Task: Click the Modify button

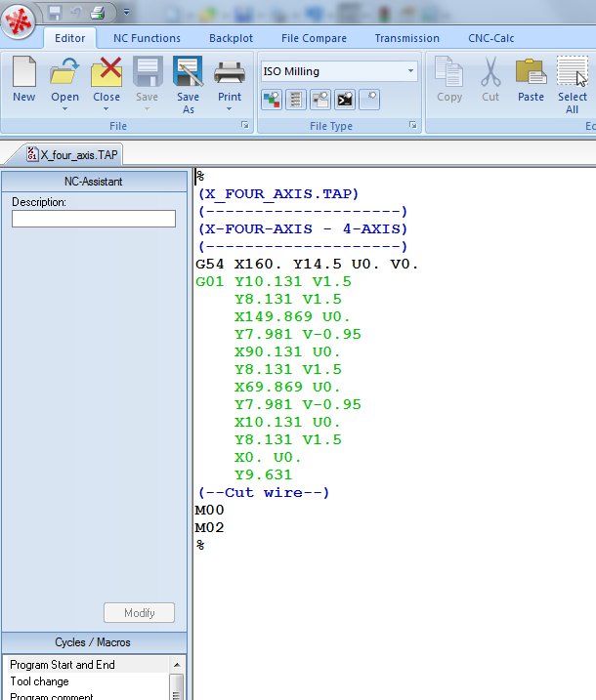Action: pyautogui.click(x=140, y=612)
